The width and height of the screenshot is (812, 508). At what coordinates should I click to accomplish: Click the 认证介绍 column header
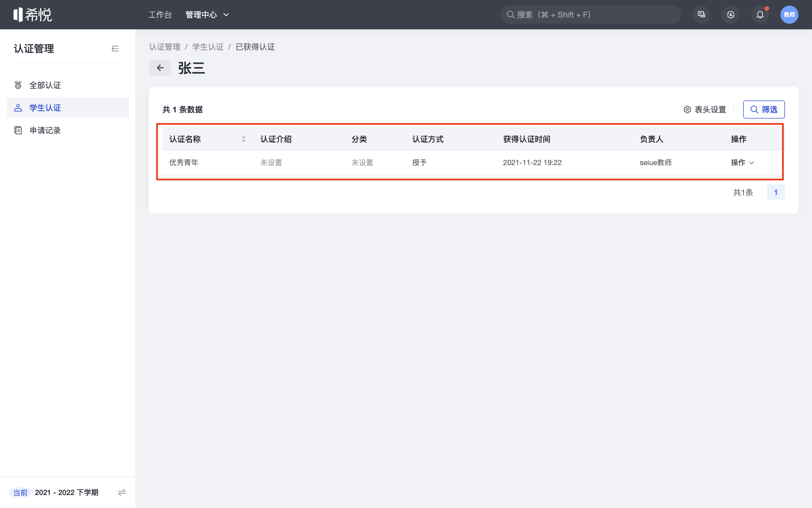(x=276, y=139)
